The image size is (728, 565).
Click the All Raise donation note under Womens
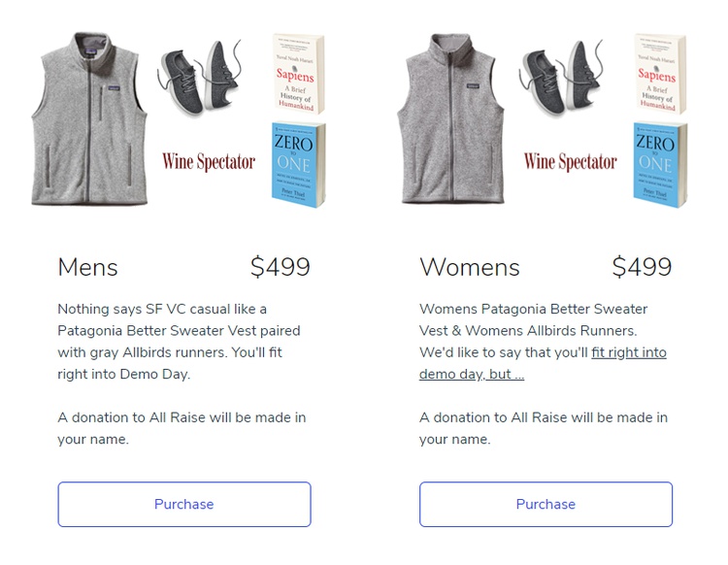pos(544,428)
